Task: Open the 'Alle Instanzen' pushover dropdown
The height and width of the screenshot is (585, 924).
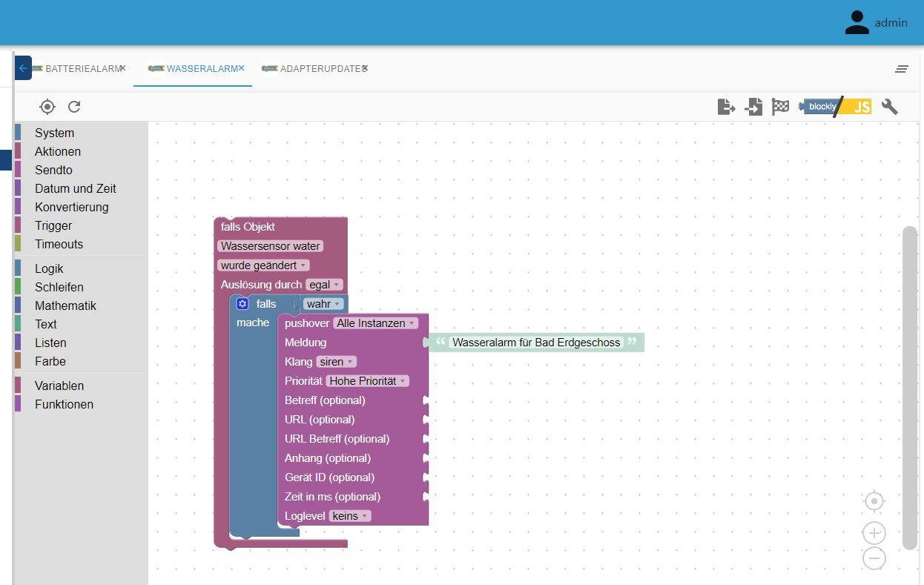Action: (375, 323)
